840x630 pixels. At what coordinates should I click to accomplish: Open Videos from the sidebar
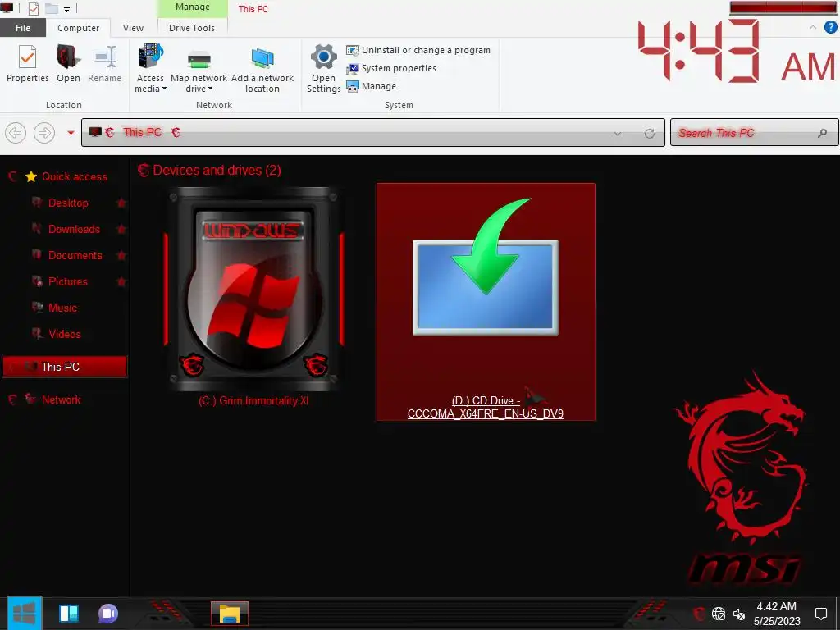point(64,334)
